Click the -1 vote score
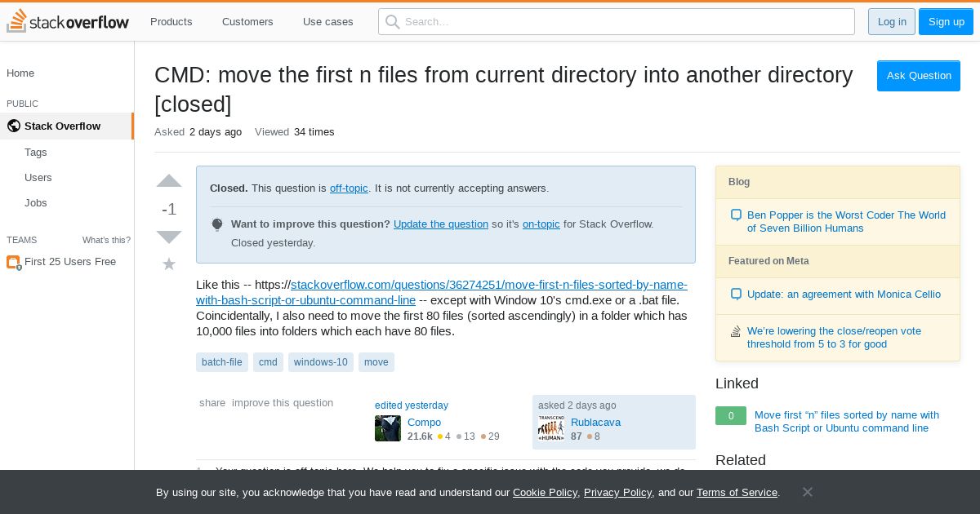Viewport: 980px width, 514px height. click(169, 210)
